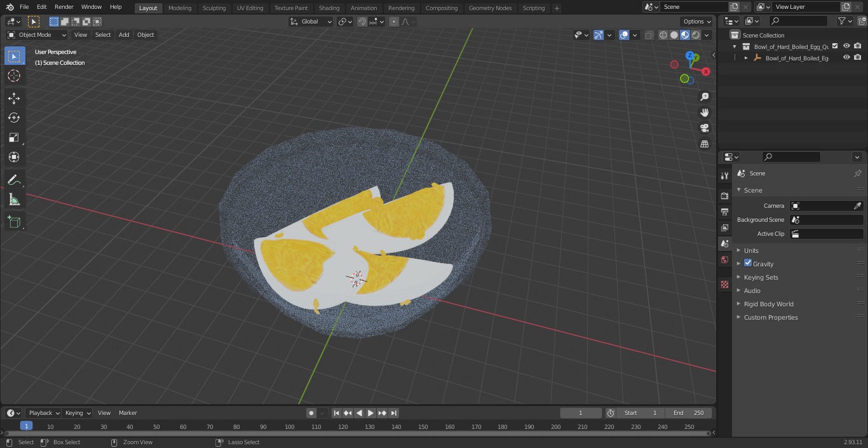Open the Texture properties tab

tap(724, 284)
